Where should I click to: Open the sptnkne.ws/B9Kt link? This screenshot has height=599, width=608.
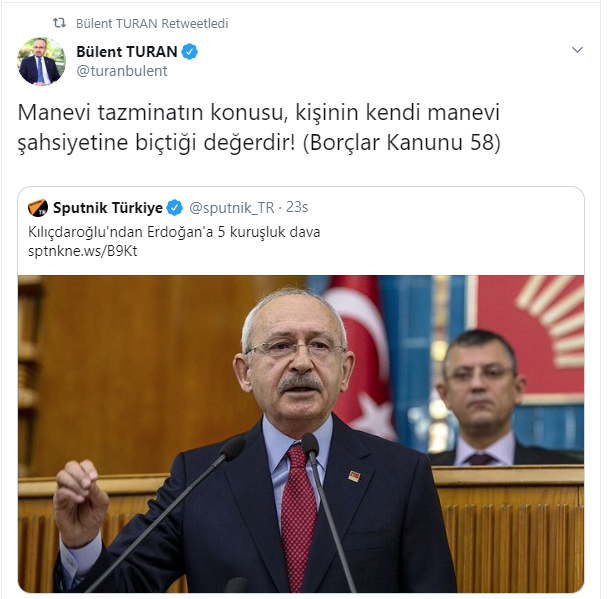[x=83, y=251]
